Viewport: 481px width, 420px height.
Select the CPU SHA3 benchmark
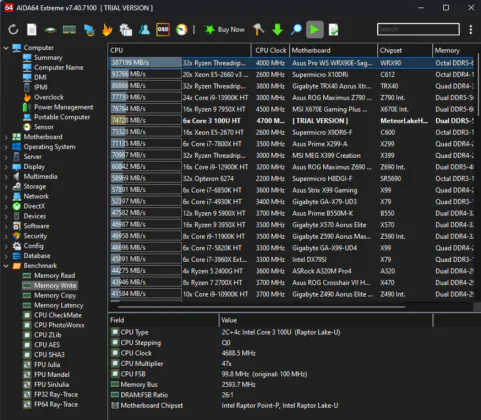click(49, 355)
